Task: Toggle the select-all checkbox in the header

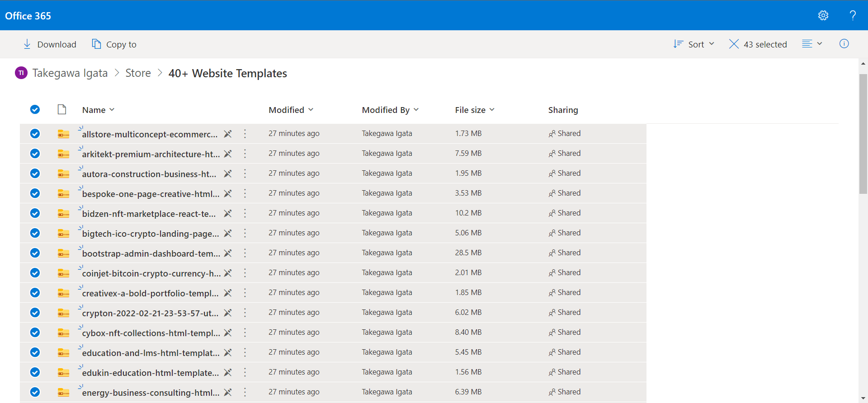Action: [35, 109]
